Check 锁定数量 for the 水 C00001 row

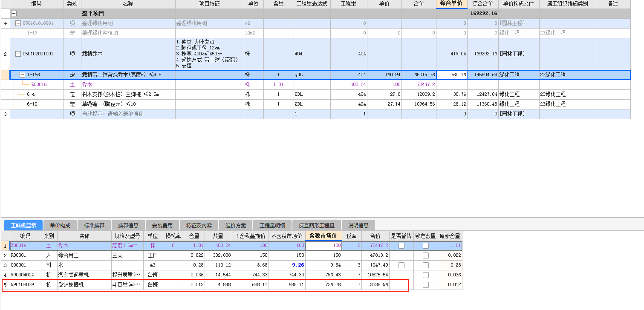[x=425, y=265]
